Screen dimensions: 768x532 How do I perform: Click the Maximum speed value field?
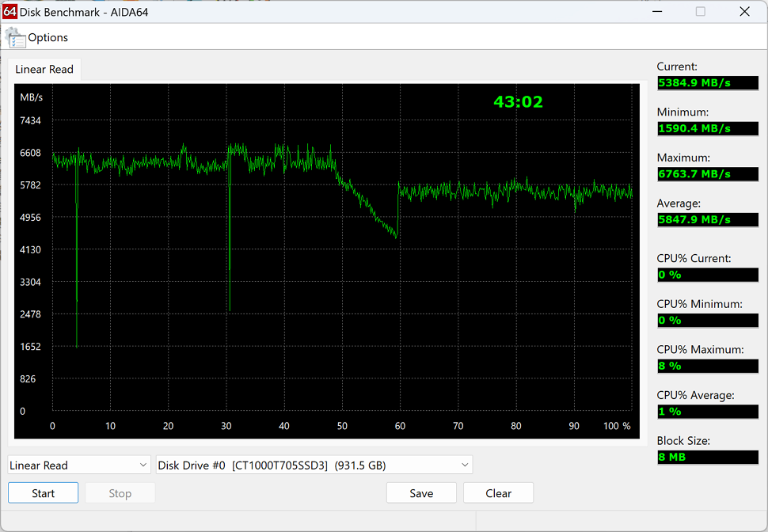point(708,174)
